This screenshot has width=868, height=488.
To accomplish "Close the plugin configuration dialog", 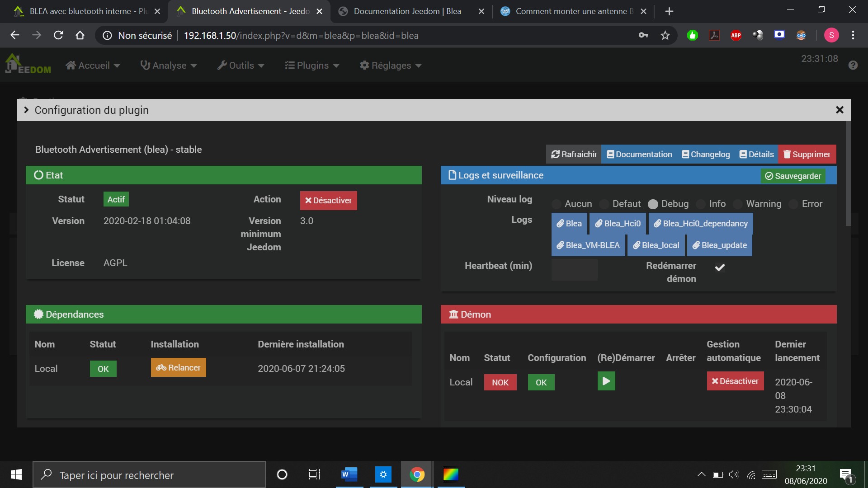I will tap(840, 110).
